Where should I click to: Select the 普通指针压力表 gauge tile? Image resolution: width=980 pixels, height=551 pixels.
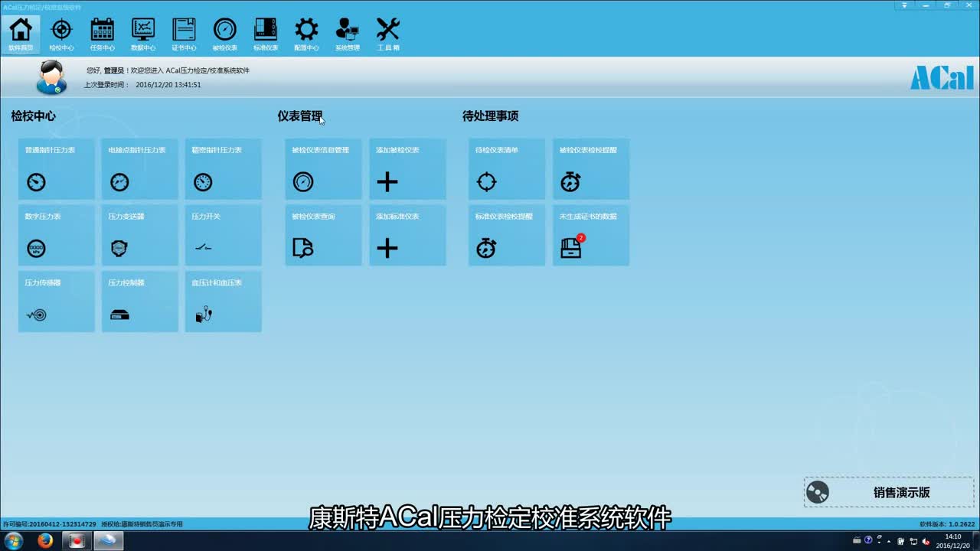pyautogui.click(x=56, y=169)
